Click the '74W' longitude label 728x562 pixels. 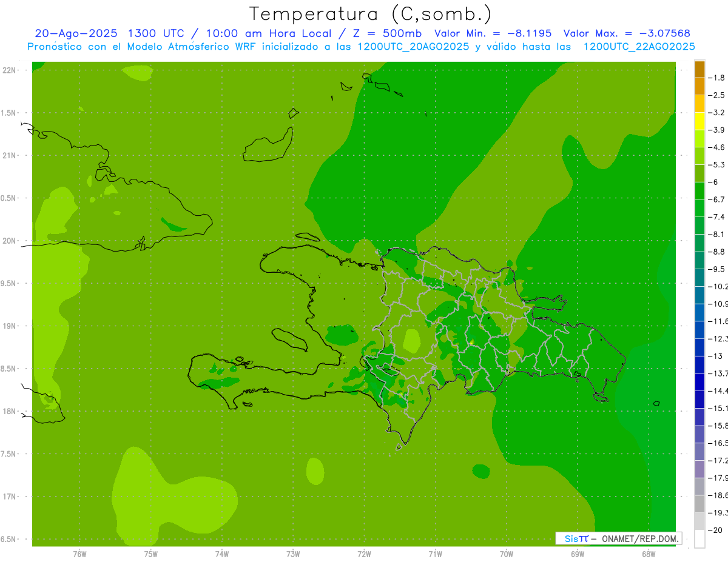click(222, 554)
